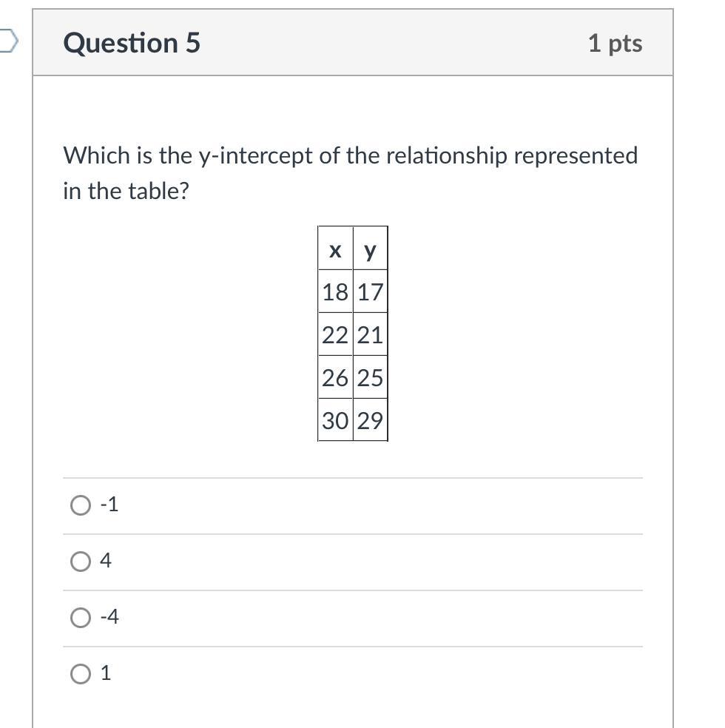
Task: Click table cell with value 29
Action: coord(370,421)
